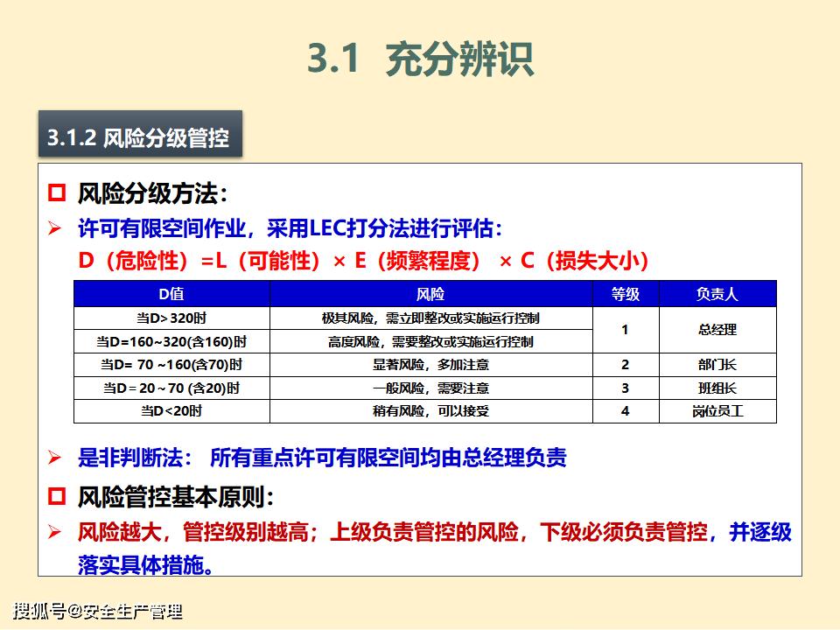Select the "负责人" column header
840x630 pixels.
(717, 294)
